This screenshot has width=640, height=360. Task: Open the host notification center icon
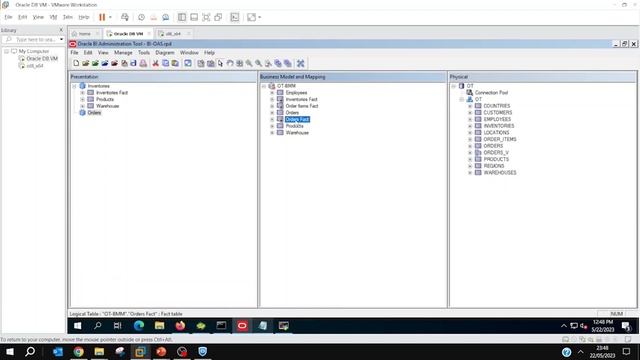pos(627,351)
